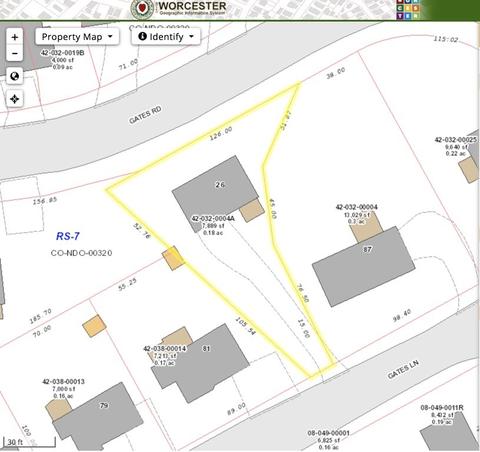This screenshot has height=452, width=480.
Task: Click parcel label 42-032-00004
Action: 357,207
